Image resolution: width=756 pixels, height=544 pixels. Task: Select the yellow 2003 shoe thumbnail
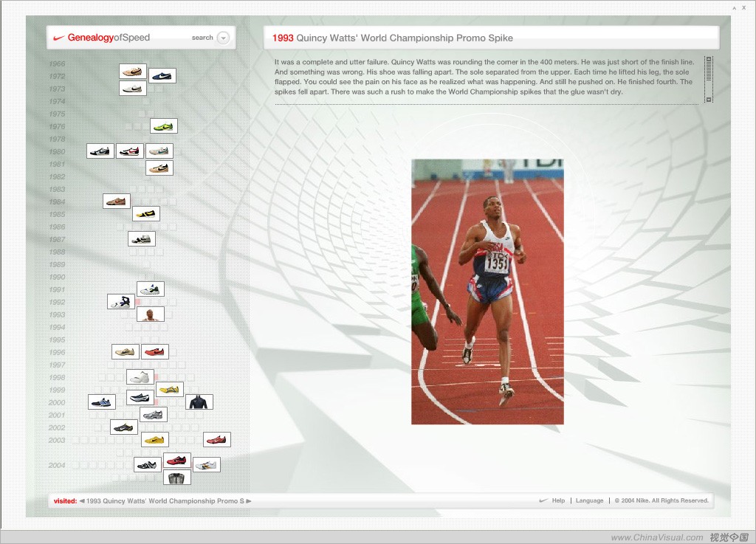tap(155, 439)
